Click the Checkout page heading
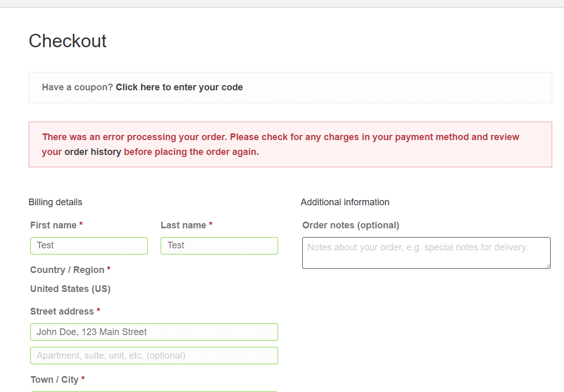The width and height of the screenshot is (564, 392). 68,41
